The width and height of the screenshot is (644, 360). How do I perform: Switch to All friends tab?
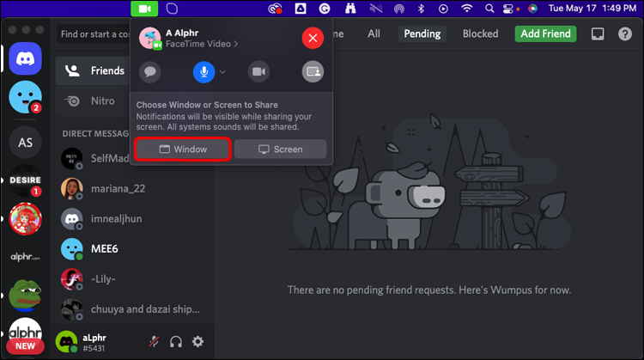[374, 34]
